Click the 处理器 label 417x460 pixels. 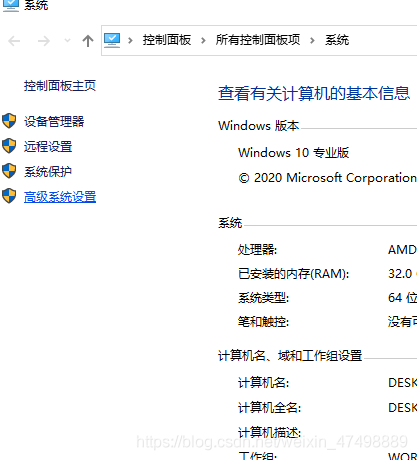coord(257,250)
